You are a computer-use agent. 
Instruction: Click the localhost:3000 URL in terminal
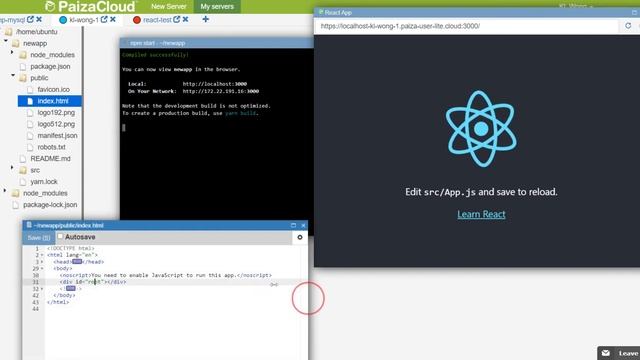tap(215, 84)
